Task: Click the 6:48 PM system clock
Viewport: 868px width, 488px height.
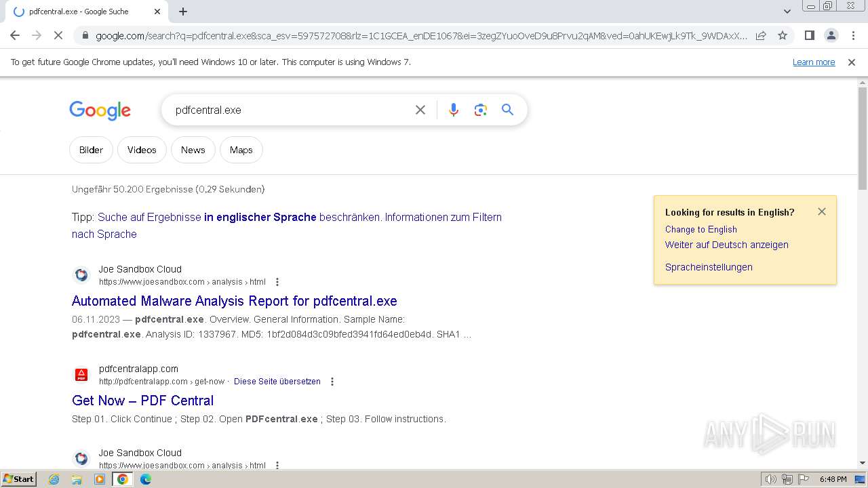Action: pyautogui.click(x=833, y=479)
